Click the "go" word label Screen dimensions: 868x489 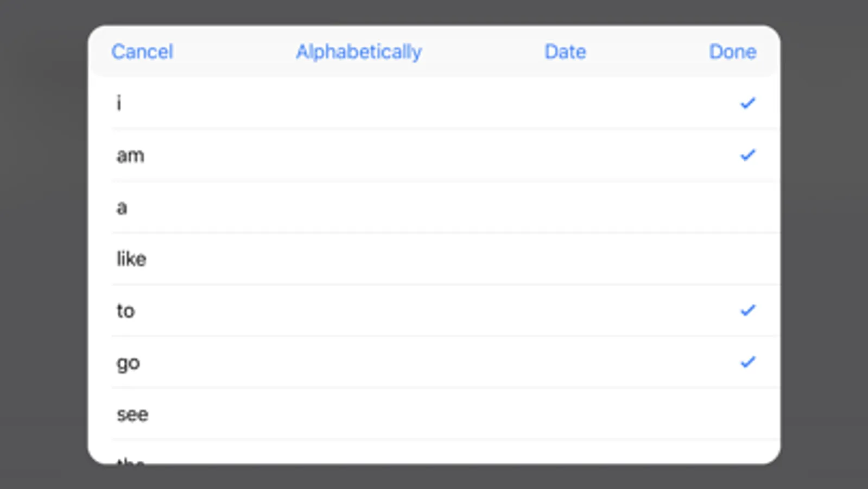pyautogui.click(x=128, y=363)
